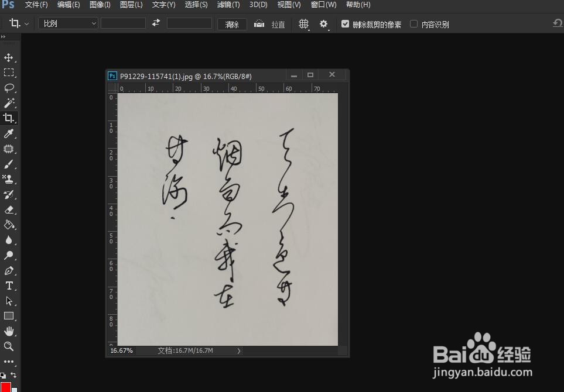Select the Move tool
The image size is (564, 392).
click(x=9, y=57)
